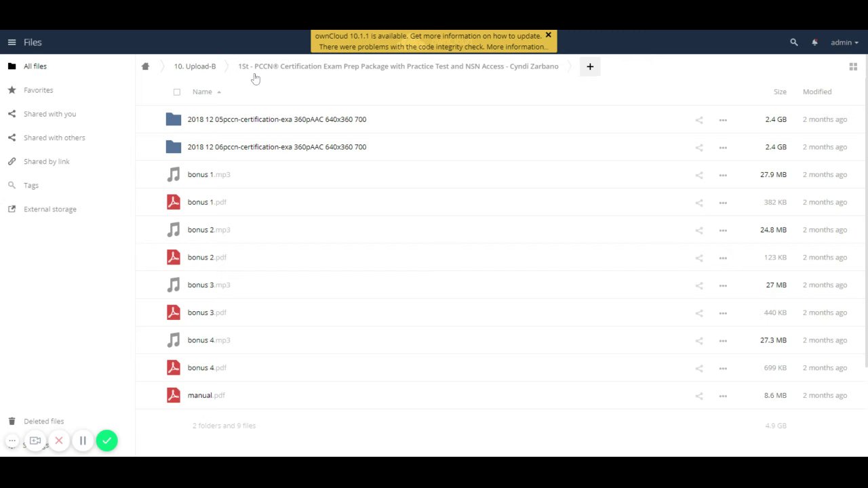Pause the screen recording

[83, 441]
